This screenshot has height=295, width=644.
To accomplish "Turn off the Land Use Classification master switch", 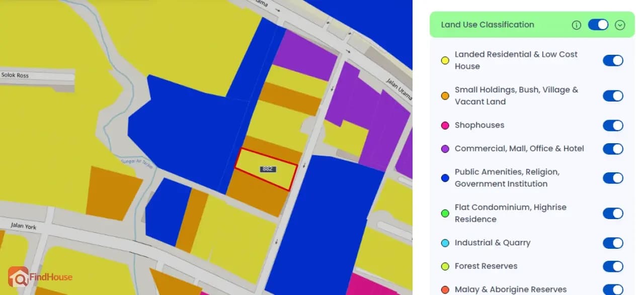I will click(x=598, y=25).
